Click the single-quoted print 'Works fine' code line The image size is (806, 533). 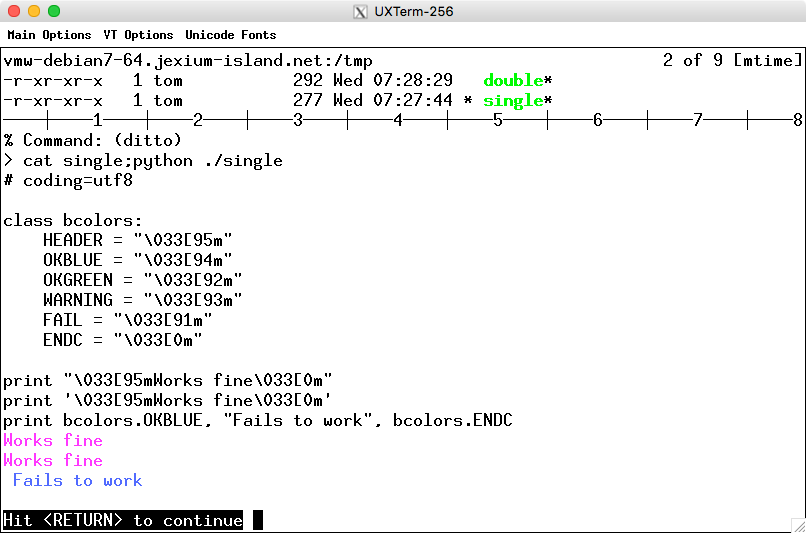[x=168, y=401]
